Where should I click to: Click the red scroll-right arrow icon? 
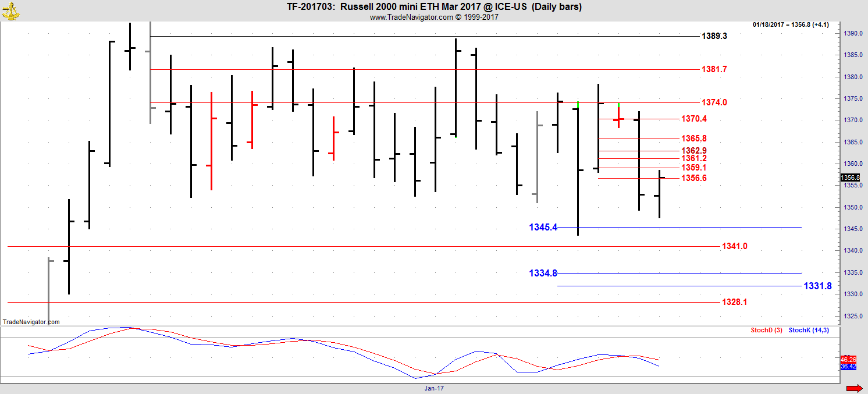(x=853, y=388)
